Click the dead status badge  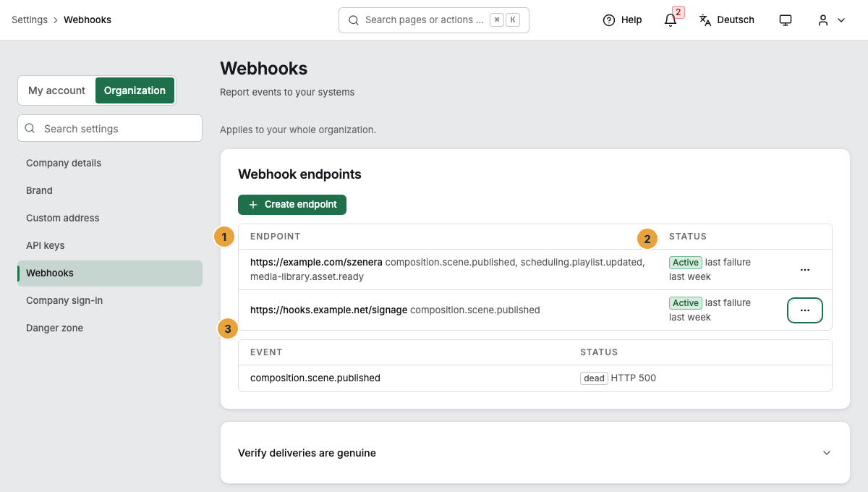(x=594, y=378)
